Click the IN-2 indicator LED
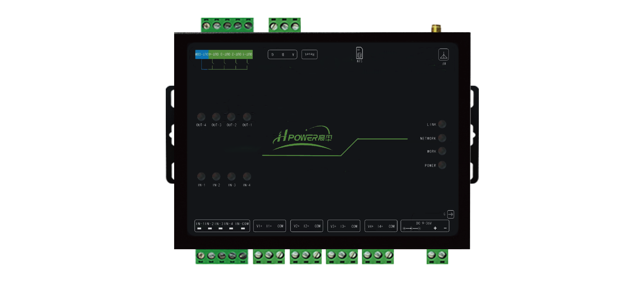644x282 pixels. tap(216, 177)
